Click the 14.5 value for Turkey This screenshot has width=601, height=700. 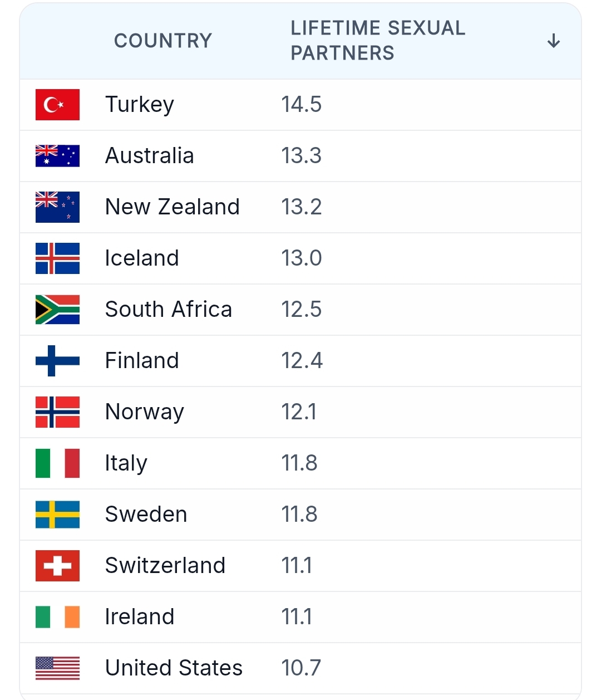coord(301,105)
